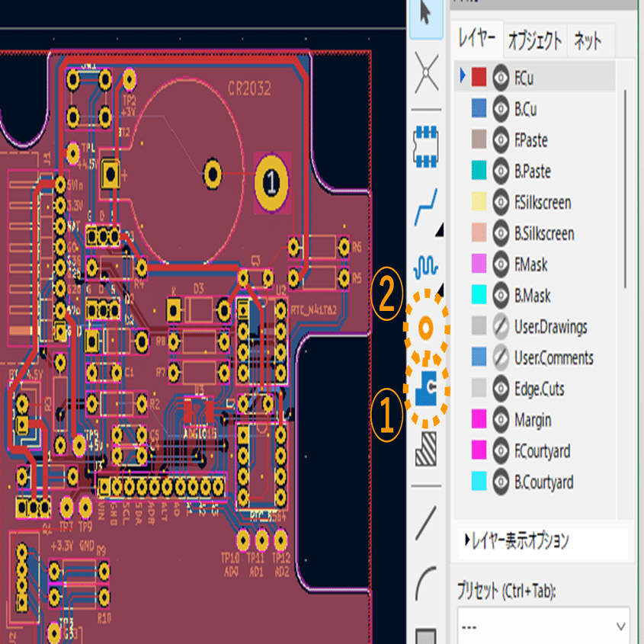Toggle Margin layer visibility

click(501, 419)
